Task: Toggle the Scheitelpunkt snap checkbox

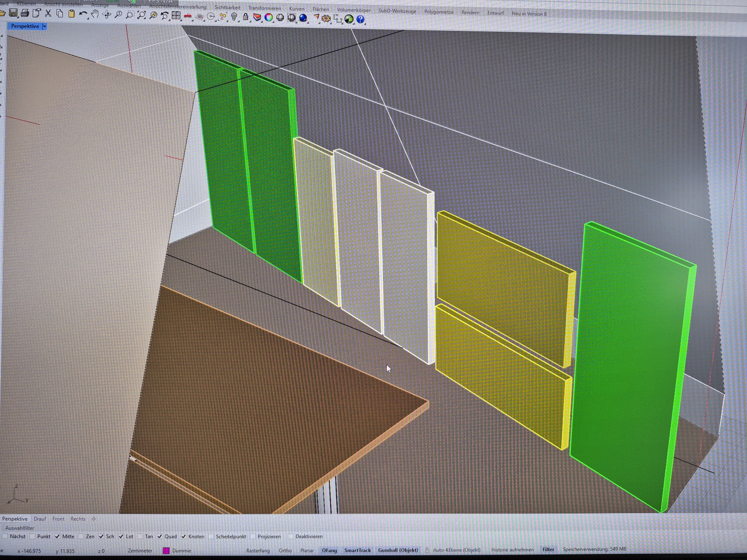Action: coord(211,536)
